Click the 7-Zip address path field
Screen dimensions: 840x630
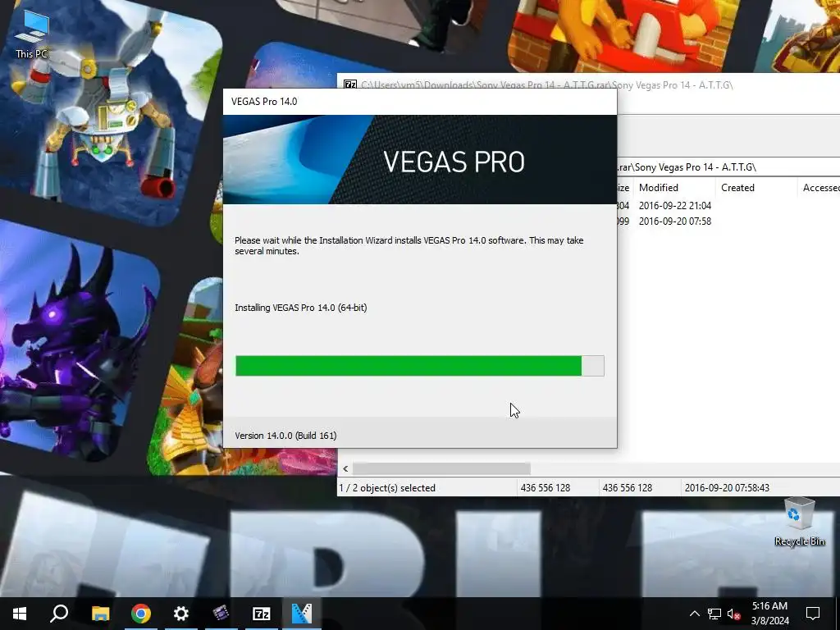728,167
